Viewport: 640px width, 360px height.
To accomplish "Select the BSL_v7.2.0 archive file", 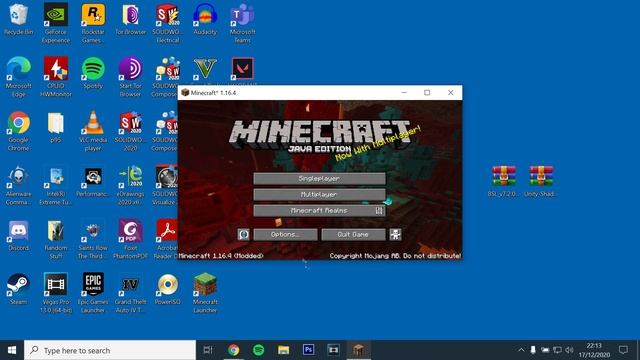I will (504, 182).
